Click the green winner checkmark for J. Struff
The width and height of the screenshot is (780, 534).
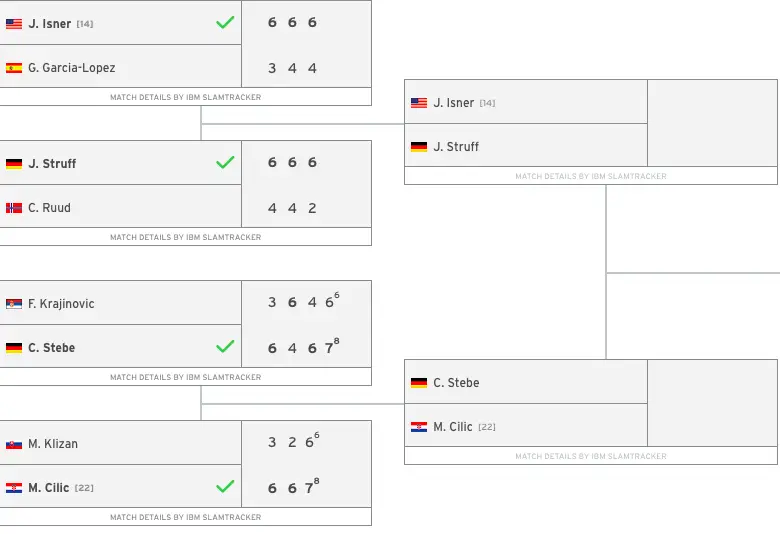coord(225,162)
